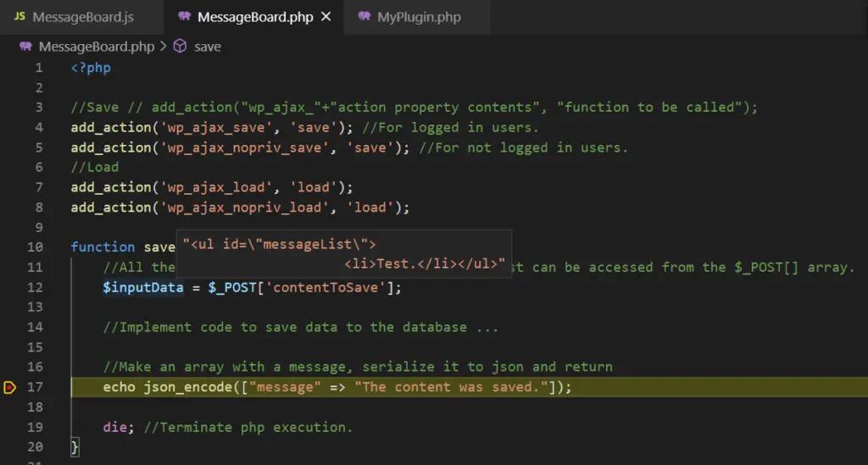
Task: Click the hover tooltip showing messageList markup
Action: point(343,254)
